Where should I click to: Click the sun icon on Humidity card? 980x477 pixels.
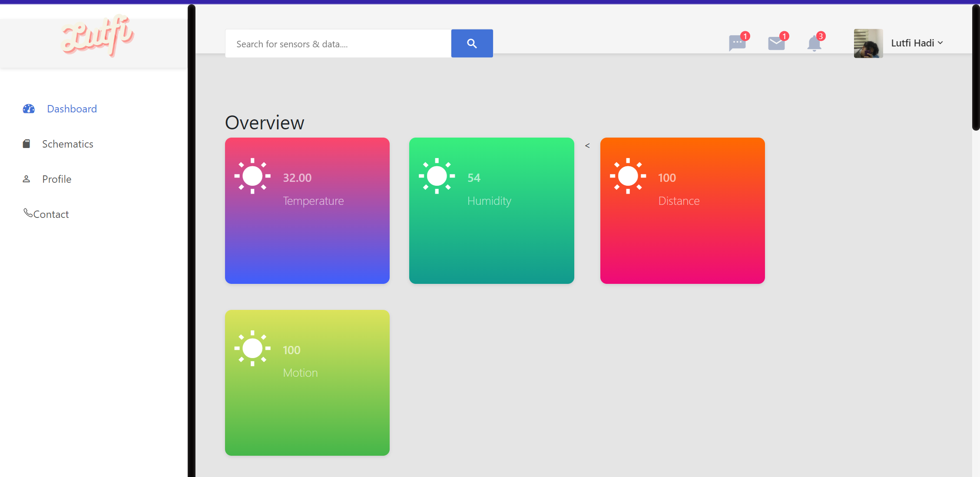point(437,176)
